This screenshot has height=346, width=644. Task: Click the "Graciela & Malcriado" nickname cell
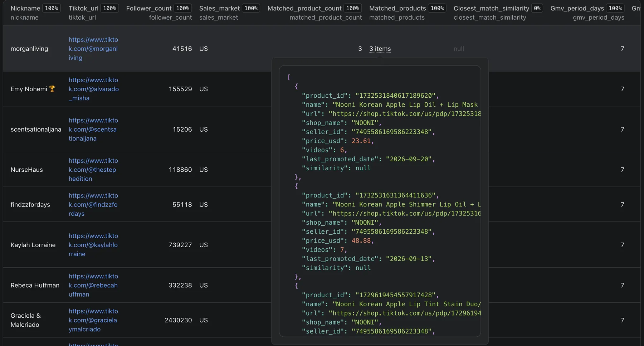26,320
